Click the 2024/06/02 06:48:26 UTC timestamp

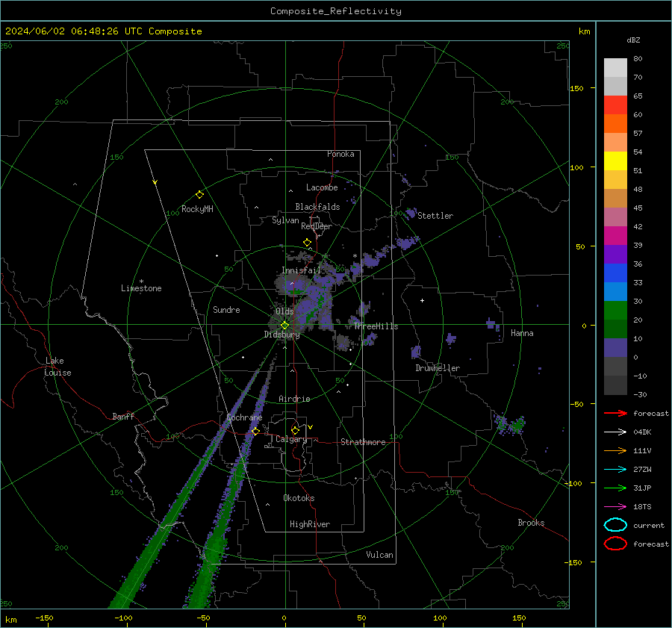tap(74, 31)
